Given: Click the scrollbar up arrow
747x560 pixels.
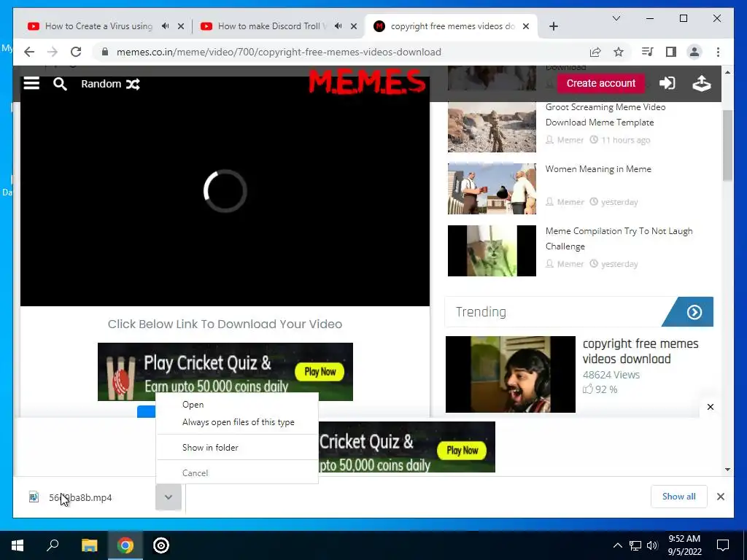Looking at the screenshot, I should [x=727, y=72].
